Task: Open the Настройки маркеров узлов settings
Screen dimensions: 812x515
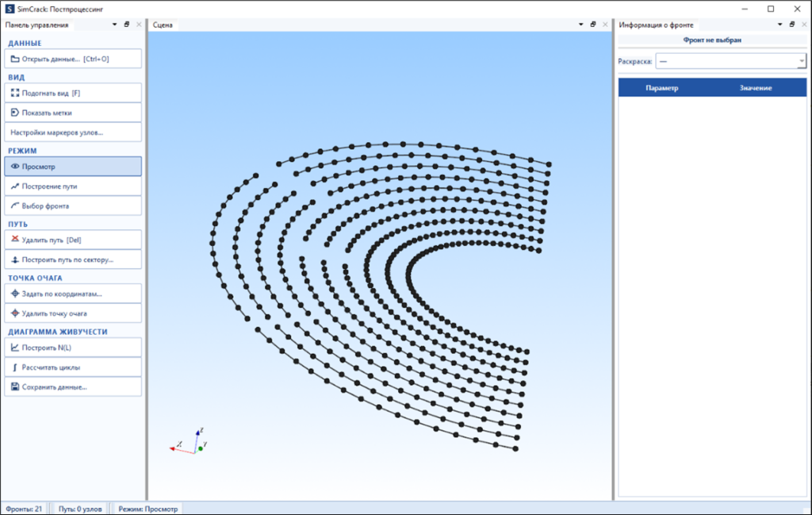Action: pos(73,132)
